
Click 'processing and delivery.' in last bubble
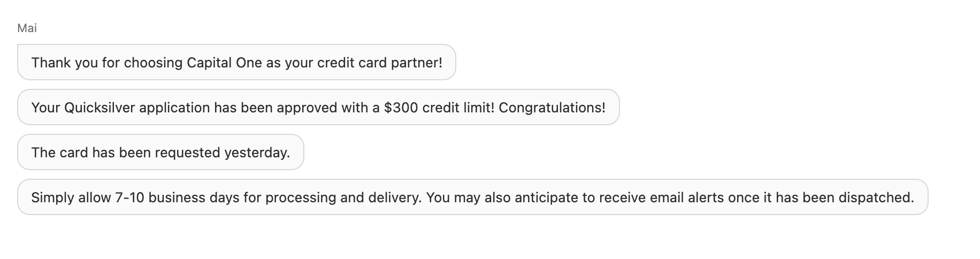coord(343,197)
